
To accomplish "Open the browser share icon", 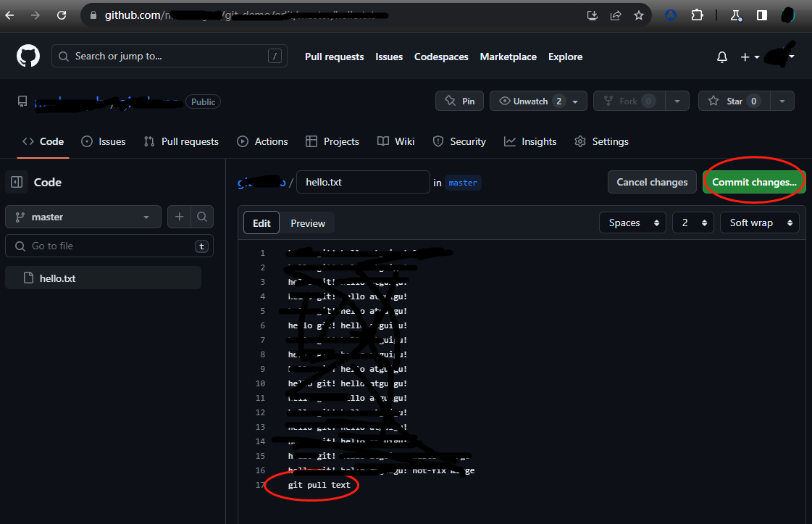I will pyautogui.click(x=616, y=15).
